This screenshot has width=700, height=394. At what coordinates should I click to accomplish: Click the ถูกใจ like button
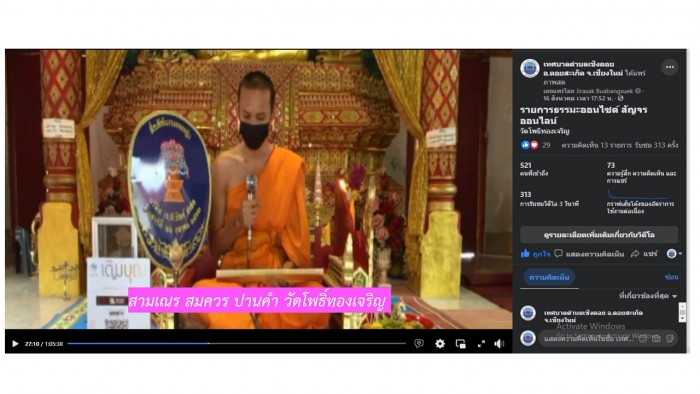click(x=535, y=254)
